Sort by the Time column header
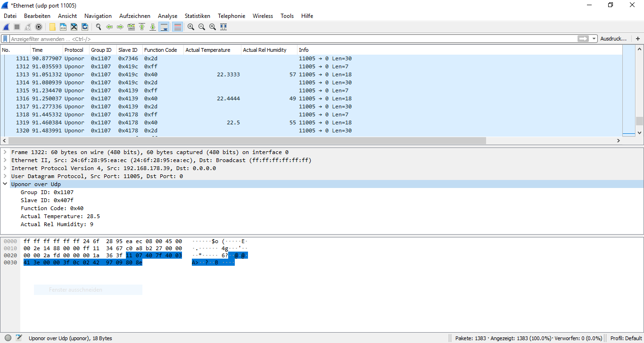This screenshot has height=343, width=644. pos(47,50)
